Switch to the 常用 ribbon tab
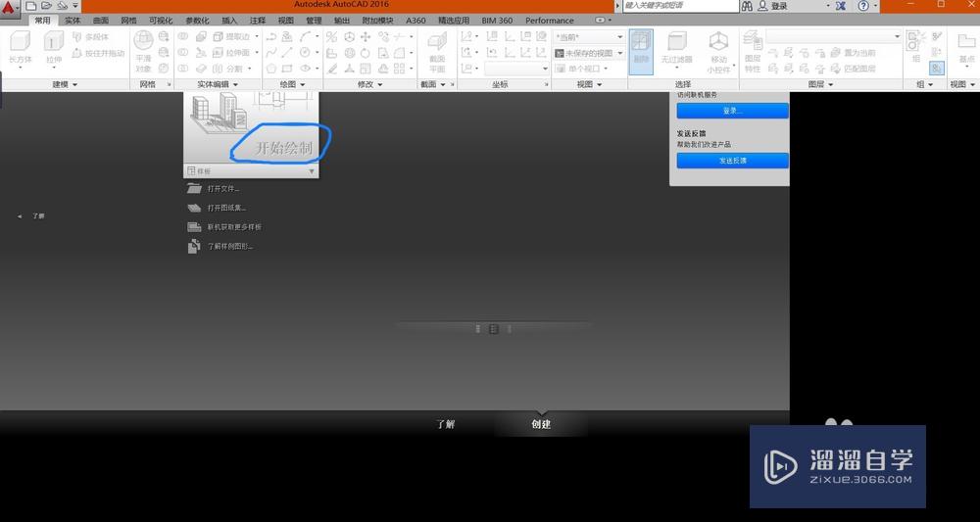 (x=42, y=20)
